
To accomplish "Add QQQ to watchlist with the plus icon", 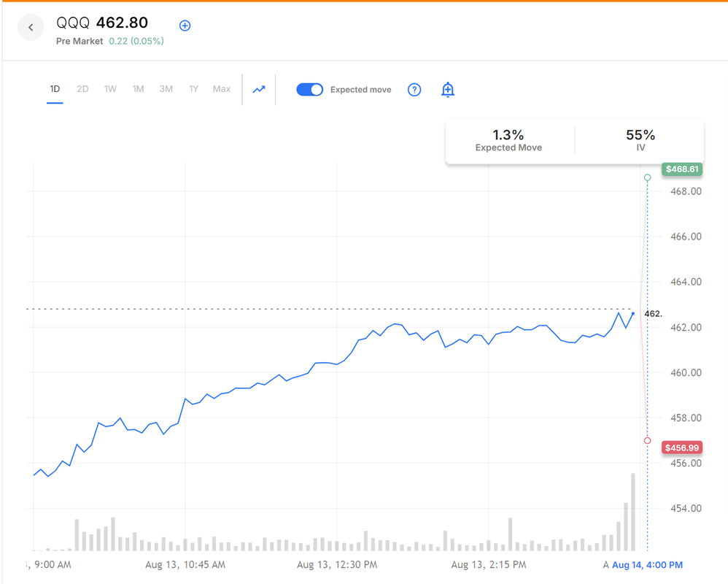I will click(x=185, y=26).
